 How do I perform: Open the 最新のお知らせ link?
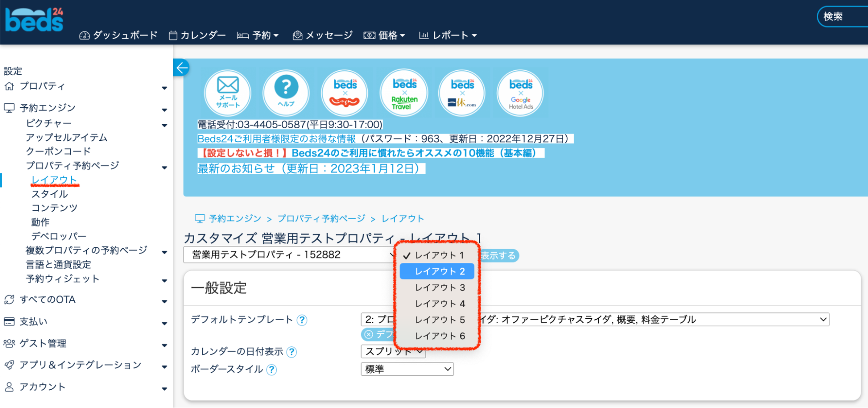[x=308, y=169]
